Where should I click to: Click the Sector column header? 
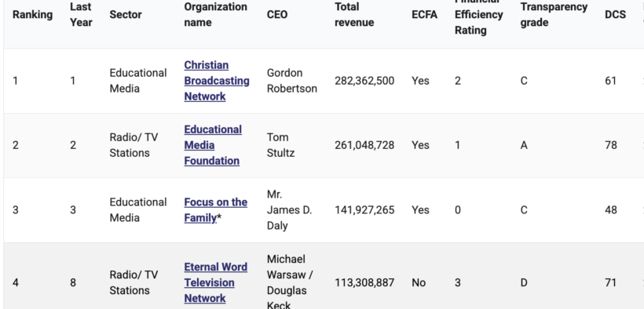click(126, 14)
